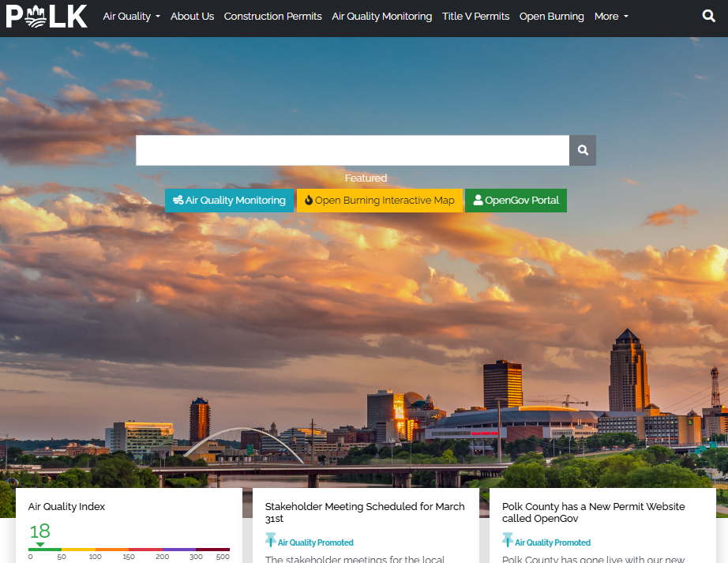Click the Air Quality Index color scale bar

pyautogui.click(x=129, y=549)
